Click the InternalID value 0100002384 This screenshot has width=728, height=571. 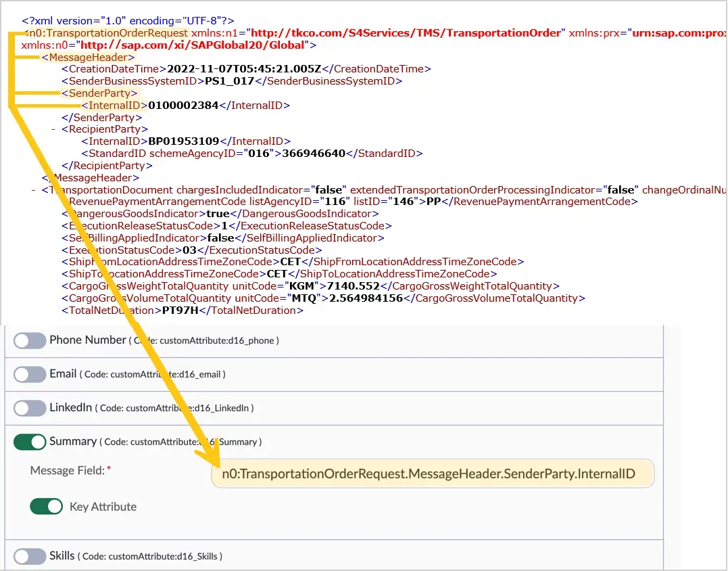tap(183, 106)
